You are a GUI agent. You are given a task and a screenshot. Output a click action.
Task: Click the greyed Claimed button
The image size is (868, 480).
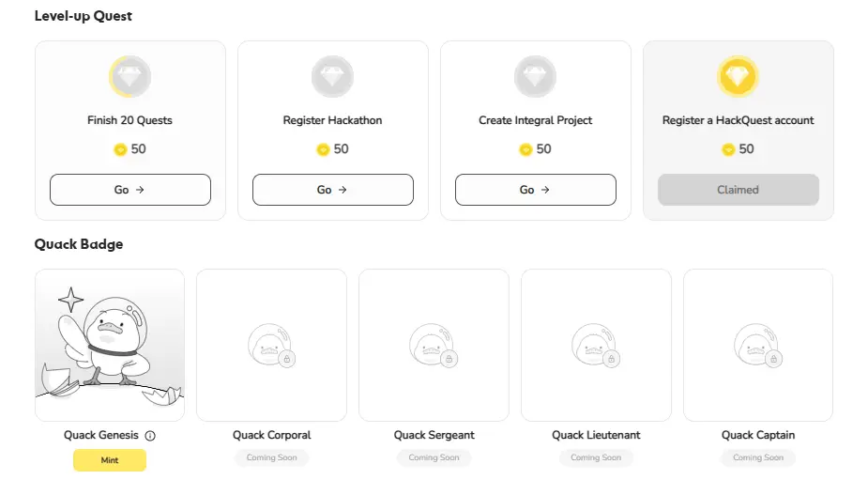click(x=738, y=190)
